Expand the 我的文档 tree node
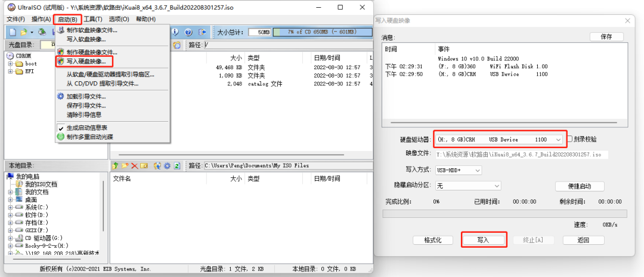The image size is (644, 277). coord(10,192)
